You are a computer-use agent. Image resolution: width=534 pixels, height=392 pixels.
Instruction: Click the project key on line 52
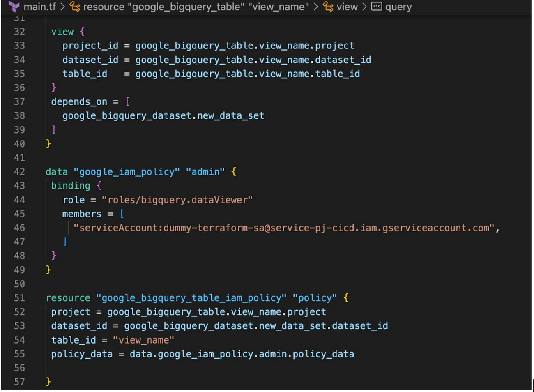point(71,312)
